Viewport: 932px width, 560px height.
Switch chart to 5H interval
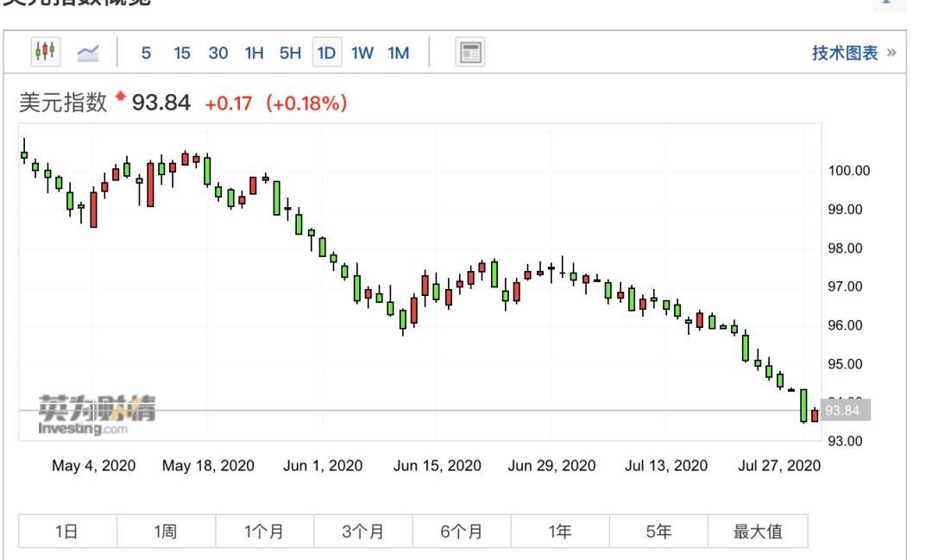(290, 53)
